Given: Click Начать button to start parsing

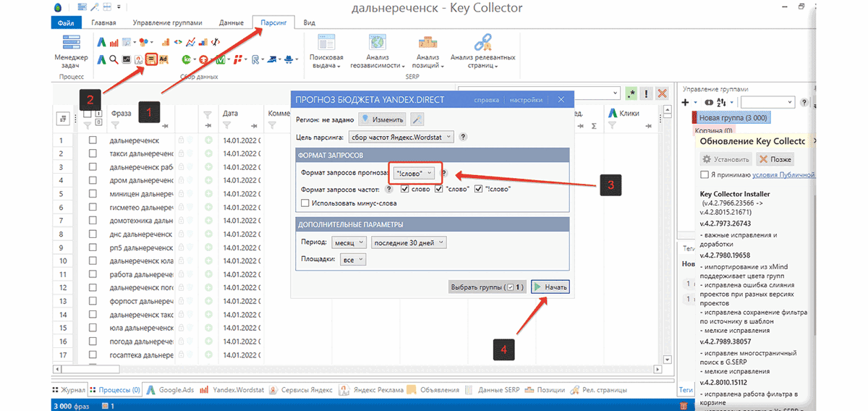Looking at the screenshot, I should tap(550, 287).
